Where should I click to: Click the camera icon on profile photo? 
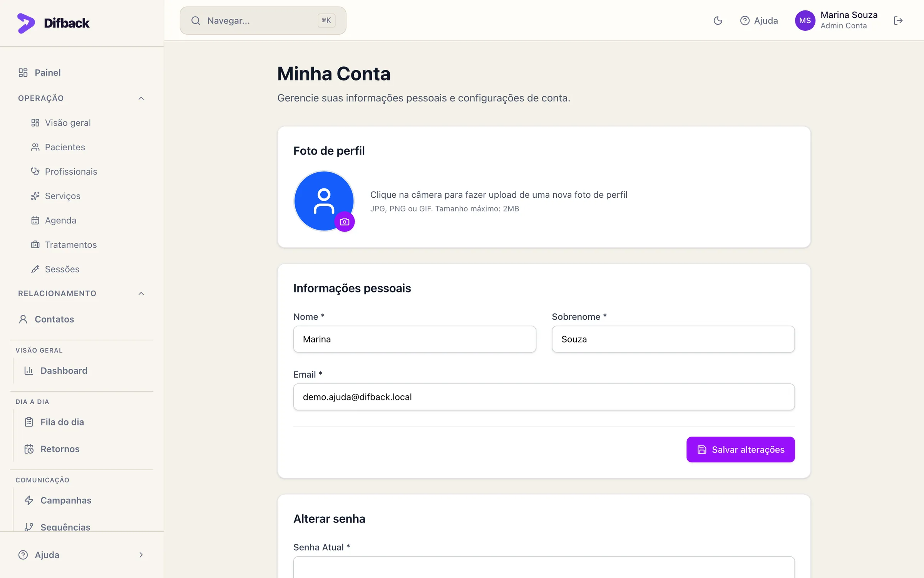point(345,222)
